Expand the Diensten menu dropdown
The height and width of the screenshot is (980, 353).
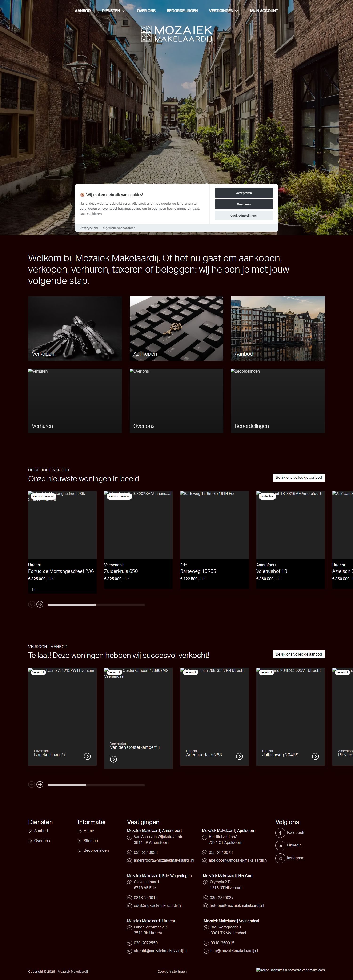pyautogui.click(x=113, y=11)
